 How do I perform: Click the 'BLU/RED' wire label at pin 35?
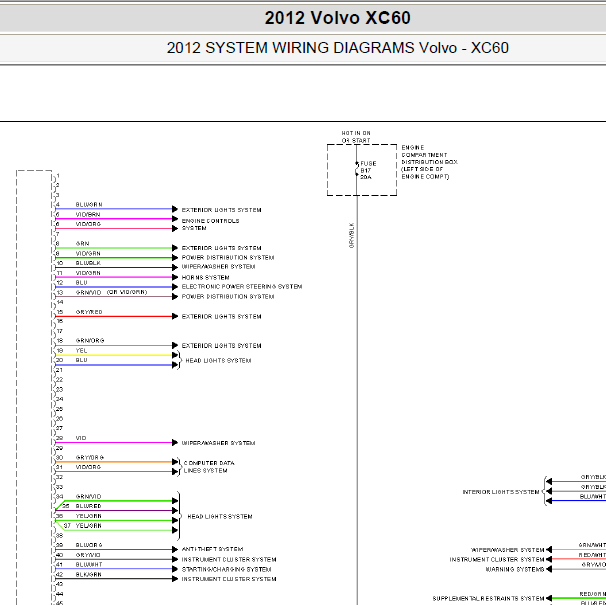click(x=89, y=506)
